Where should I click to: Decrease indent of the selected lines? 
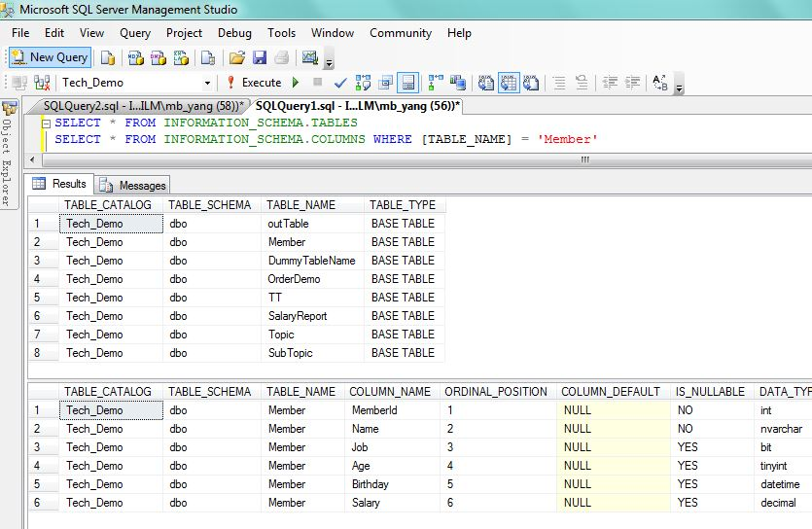click(x=610, y=83)
